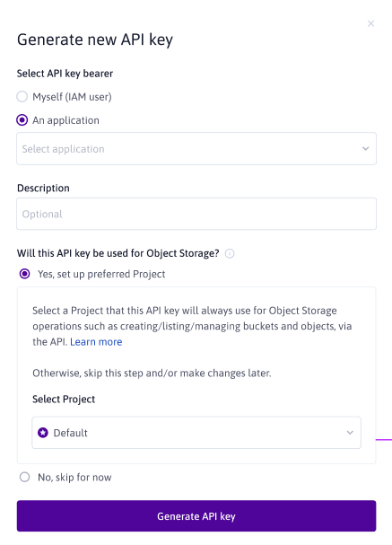Select the Myself (IAM user) radio button
This screenshot has width=392, height=545.
point(22,97)
